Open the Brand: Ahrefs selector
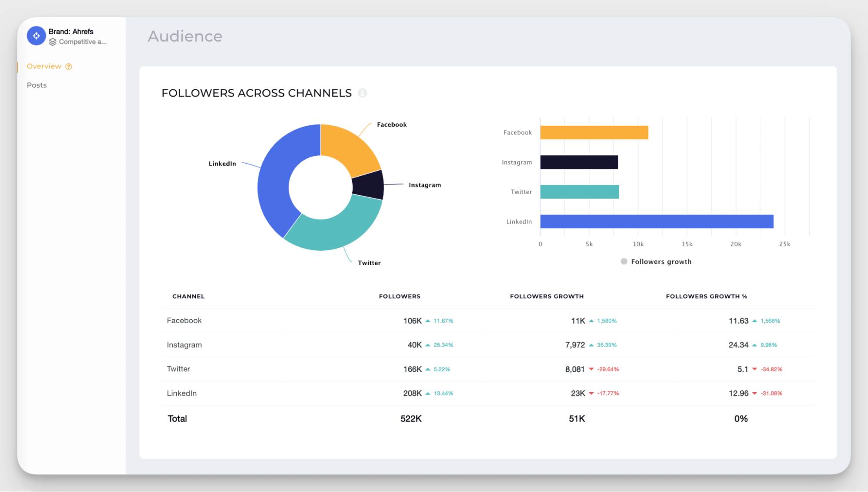The image size is (868, 492). (70, 31)
